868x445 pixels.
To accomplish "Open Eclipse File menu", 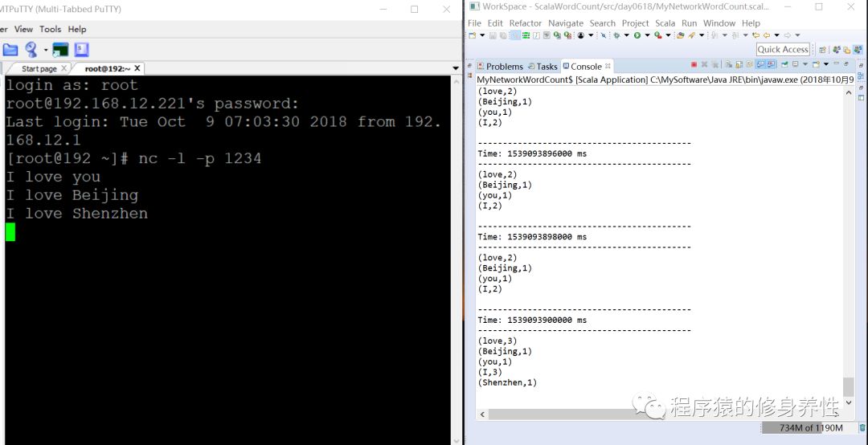I will 474,23.
